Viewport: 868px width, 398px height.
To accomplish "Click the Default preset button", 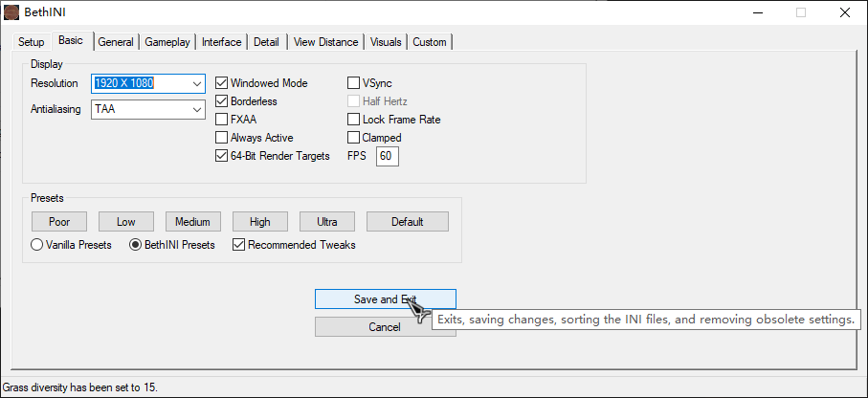I will click(x=408, y=221).
